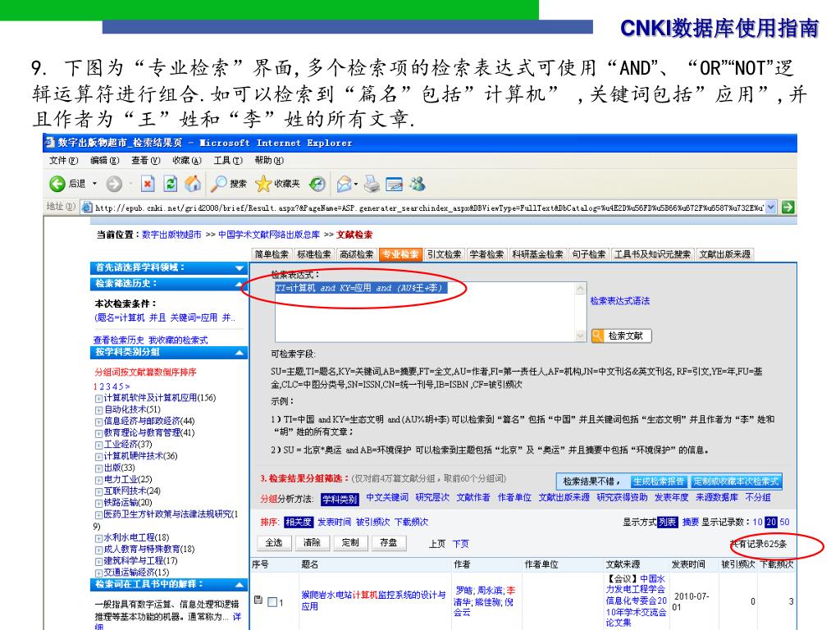Click the Home page icon
Screen dimensions: 840x630
[x=193, y=184]
